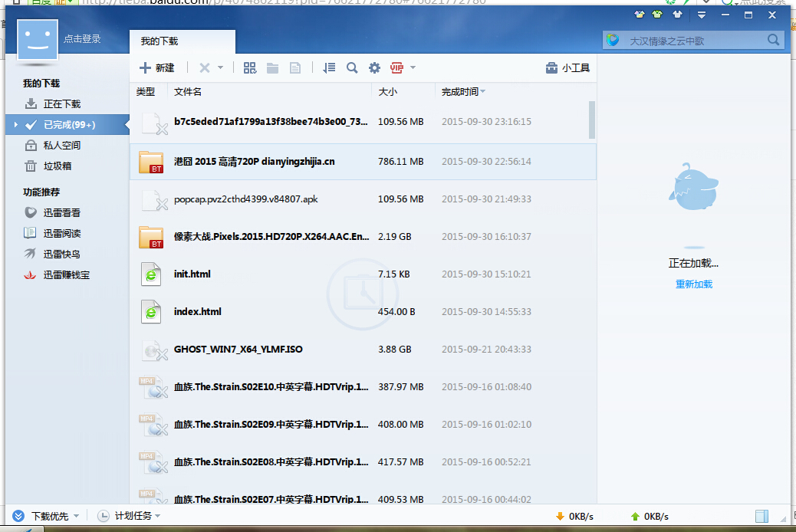Click the grid view toolbar icon
The width and height of the screenshot is (796, 532).
250,67
